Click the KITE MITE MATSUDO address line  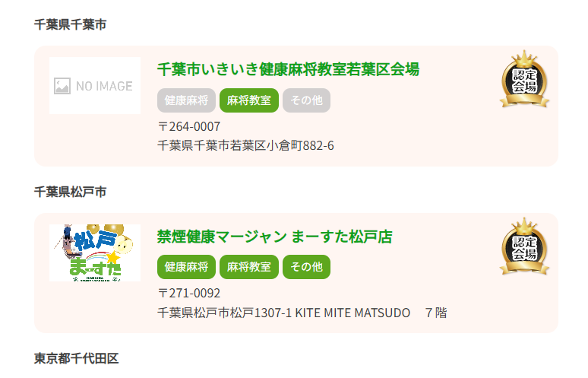pos(302,312)
